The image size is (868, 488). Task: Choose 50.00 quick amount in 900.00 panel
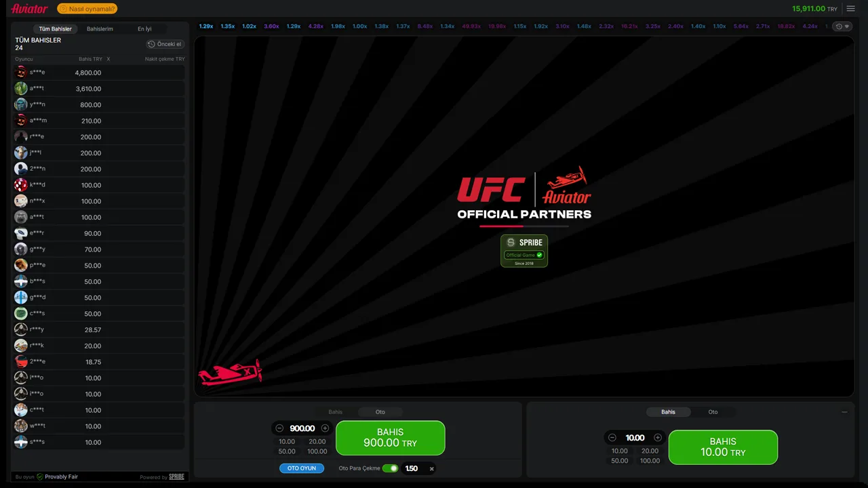287,451
